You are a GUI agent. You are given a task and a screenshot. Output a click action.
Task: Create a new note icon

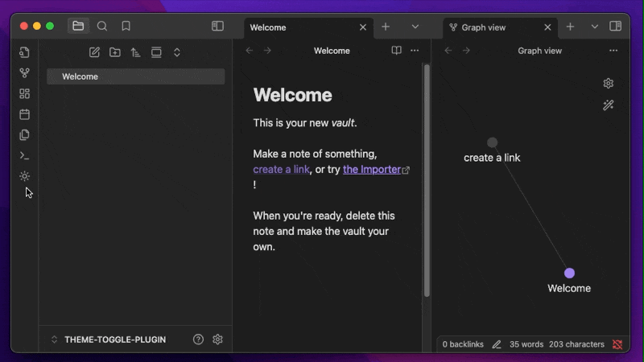pyautogui.click(x=94, y=52)
